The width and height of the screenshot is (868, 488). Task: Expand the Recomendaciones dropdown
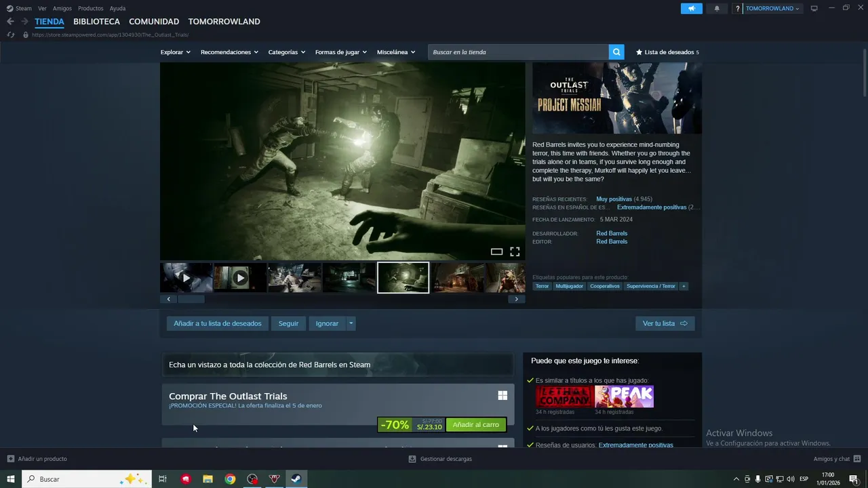(x=229, y=52)
